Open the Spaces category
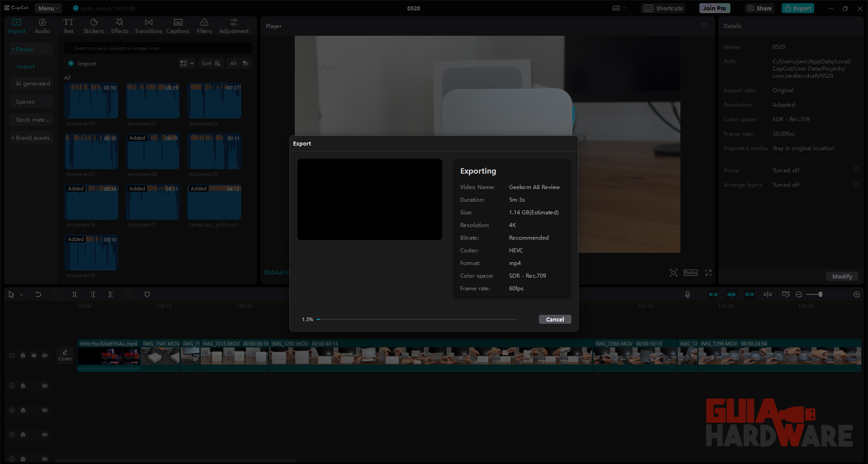 (31, 101)
